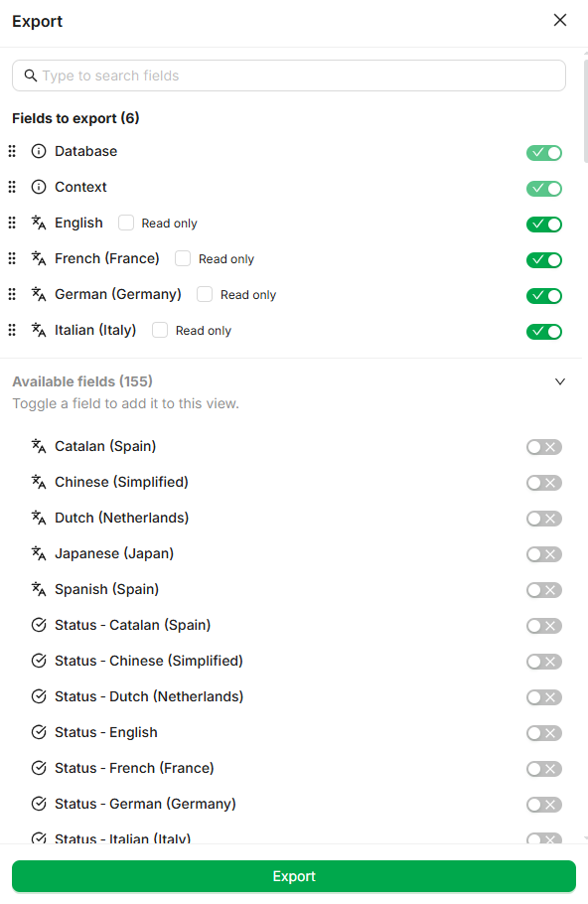Click the green Export button
This screenshot has height=904, width=588.
pos(294,876)
